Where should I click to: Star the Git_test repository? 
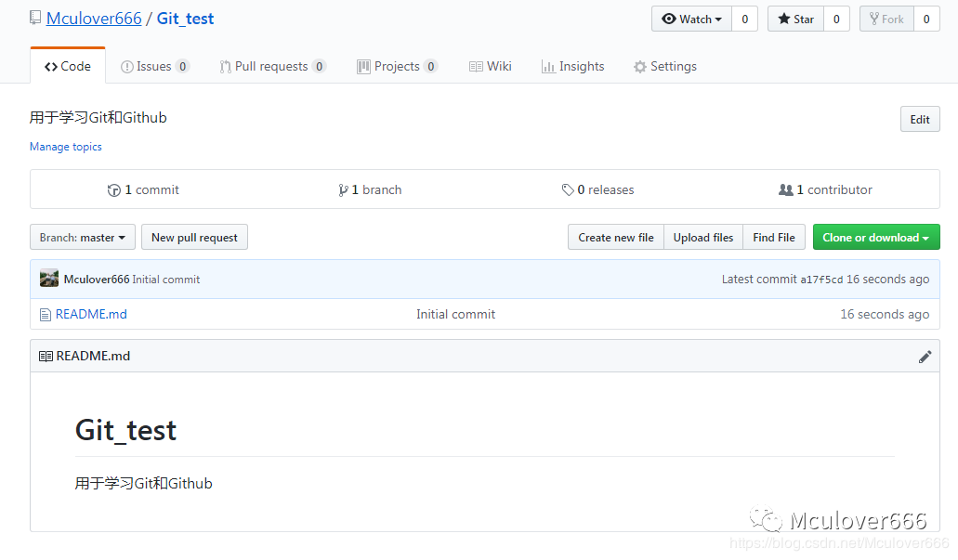795,20
